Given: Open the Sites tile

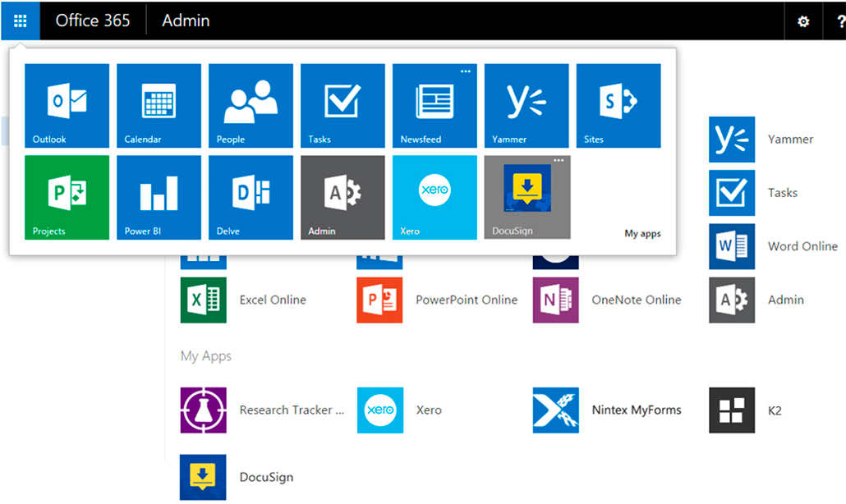Looking at the screenshot, I should (x=618, y=106).
